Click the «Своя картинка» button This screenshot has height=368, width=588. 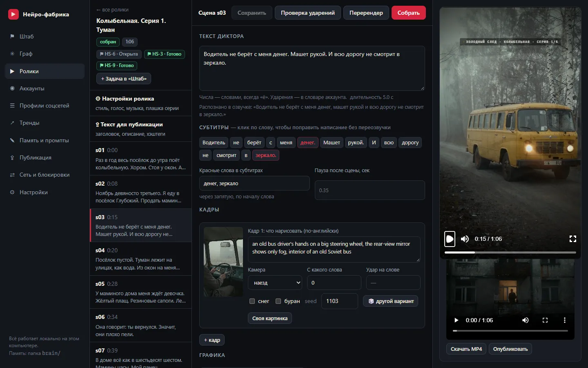point(270,318)
